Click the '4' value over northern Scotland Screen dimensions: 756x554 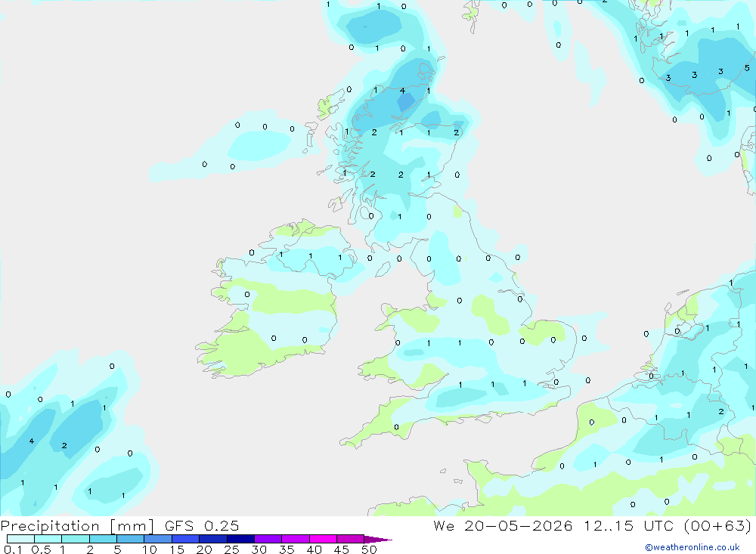[x=402, y=91]
